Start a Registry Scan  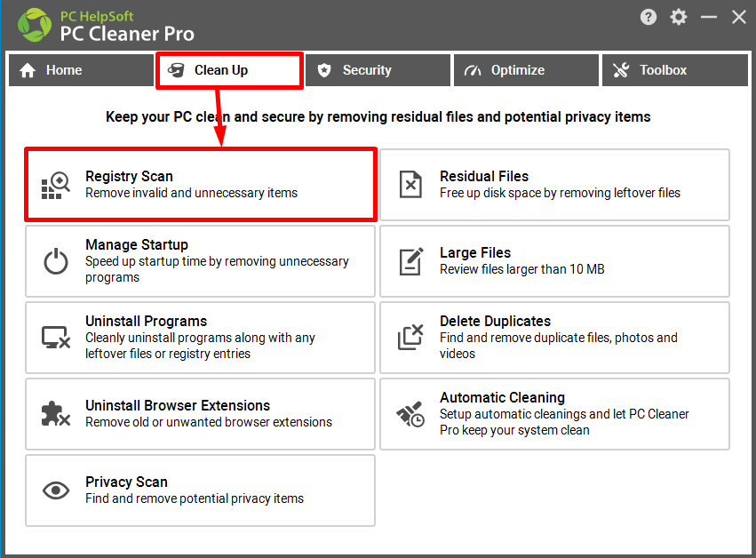click(201, 185)
